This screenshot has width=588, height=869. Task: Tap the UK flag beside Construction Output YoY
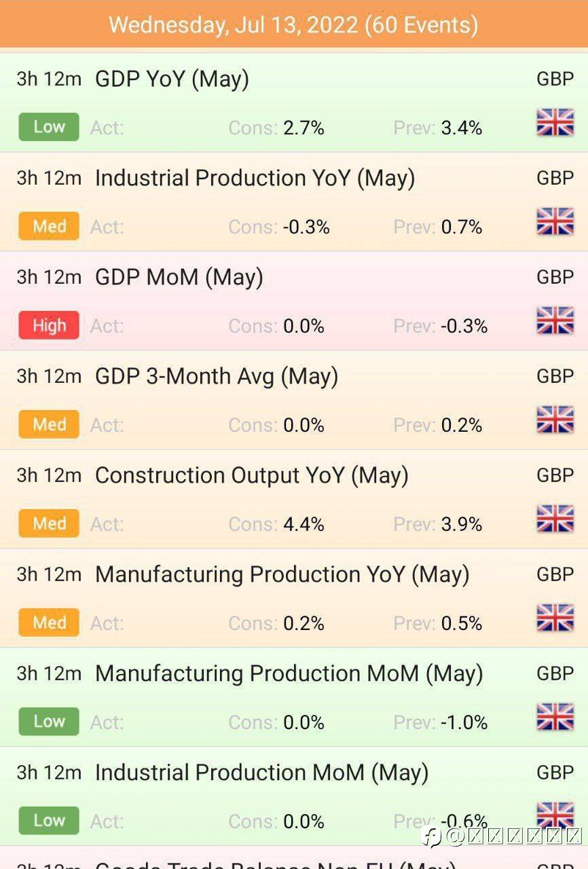point(555,519)
